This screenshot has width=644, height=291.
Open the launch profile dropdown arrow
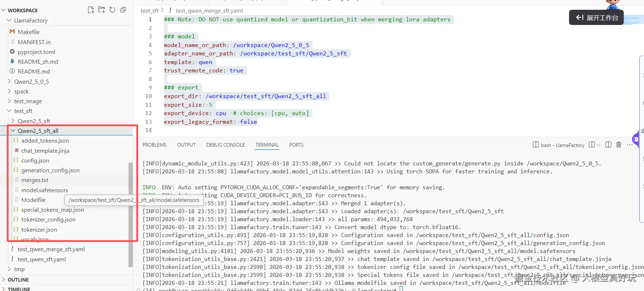coord(598,145)
